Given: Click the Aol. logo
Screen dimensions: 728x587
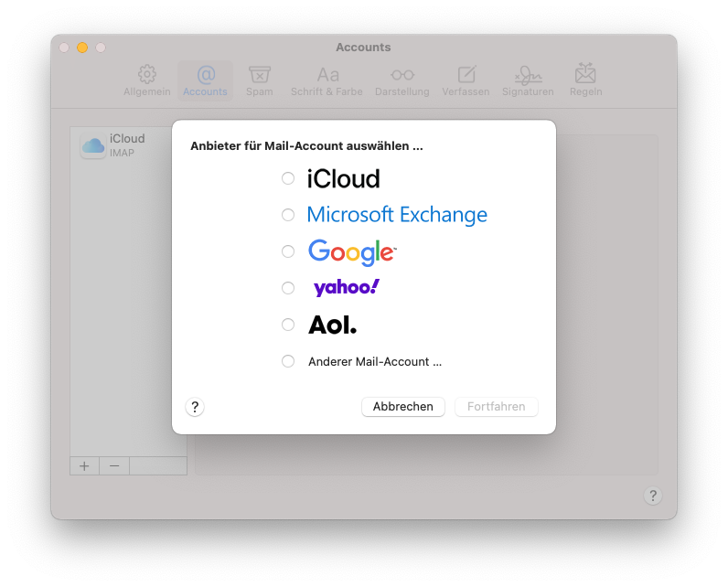Looking at the screenshot, I should pyautogui.click(x=332, y=325).
